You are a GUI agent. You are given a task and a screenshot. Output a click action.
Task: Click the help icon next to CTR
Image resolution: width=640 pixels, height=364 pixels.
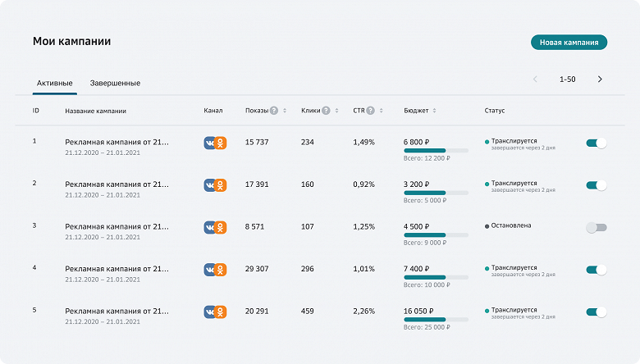(x=371, y=111)
